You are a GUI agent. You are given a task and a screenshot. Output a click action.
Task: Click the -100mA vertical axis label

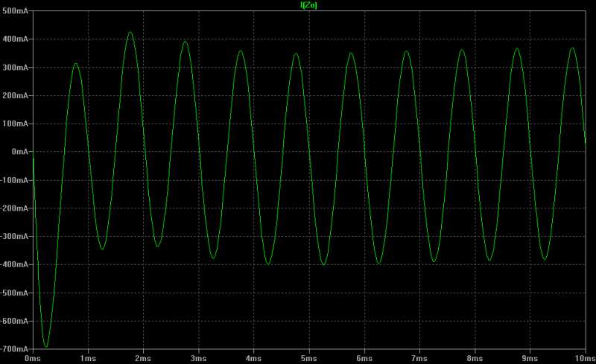[14, 179]
